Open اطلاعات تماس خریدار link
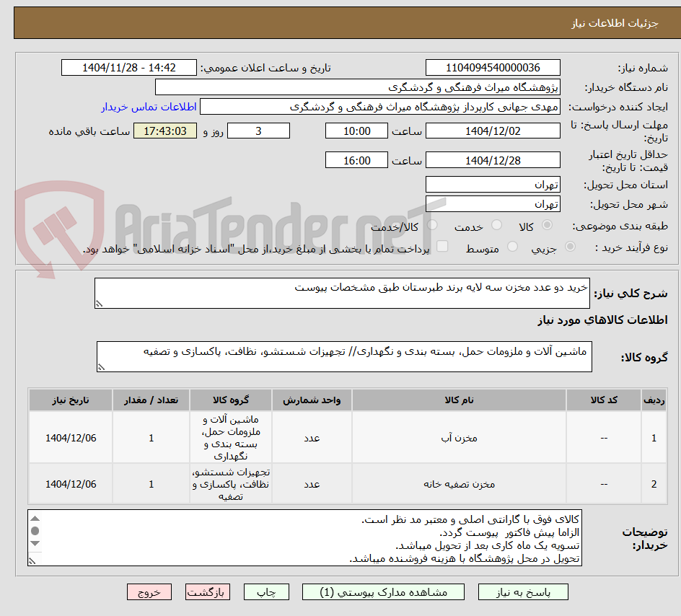This screenshot has width=681, height=616. (149, 107)
